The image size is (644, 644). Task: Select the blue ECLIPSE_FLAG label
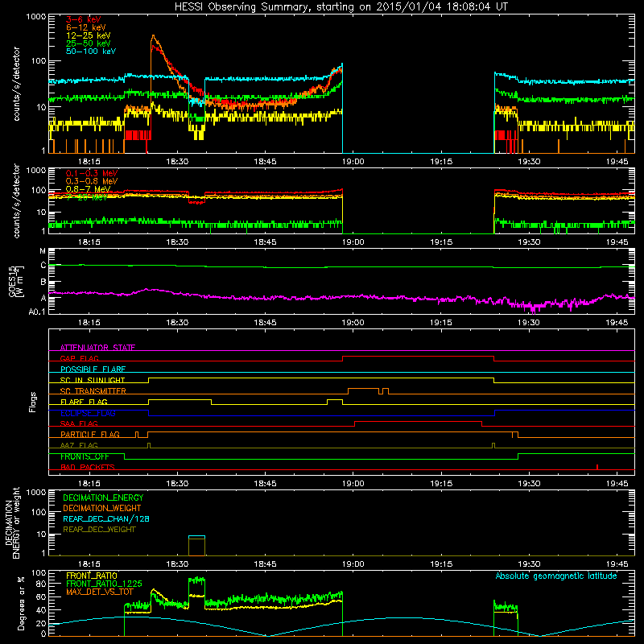pyautogui.click(x=88, y=413)
